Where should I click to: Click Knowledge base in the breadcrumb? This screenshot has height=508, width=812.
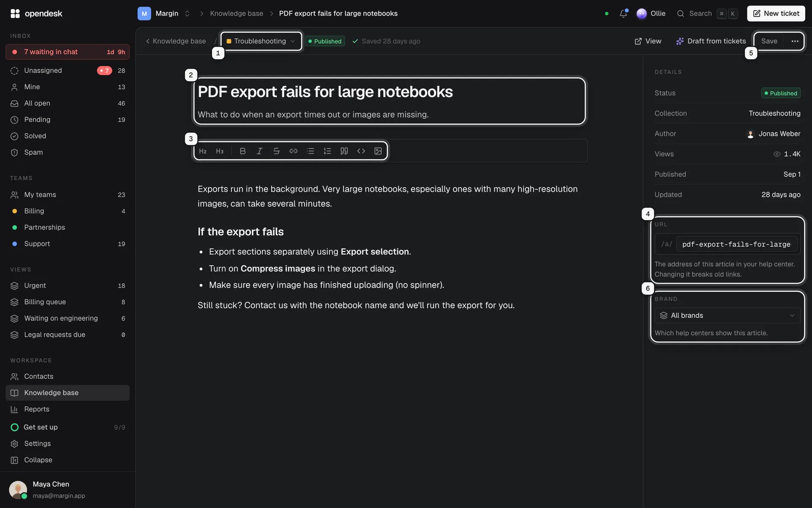pyautogui.click(x=236, y=14)
